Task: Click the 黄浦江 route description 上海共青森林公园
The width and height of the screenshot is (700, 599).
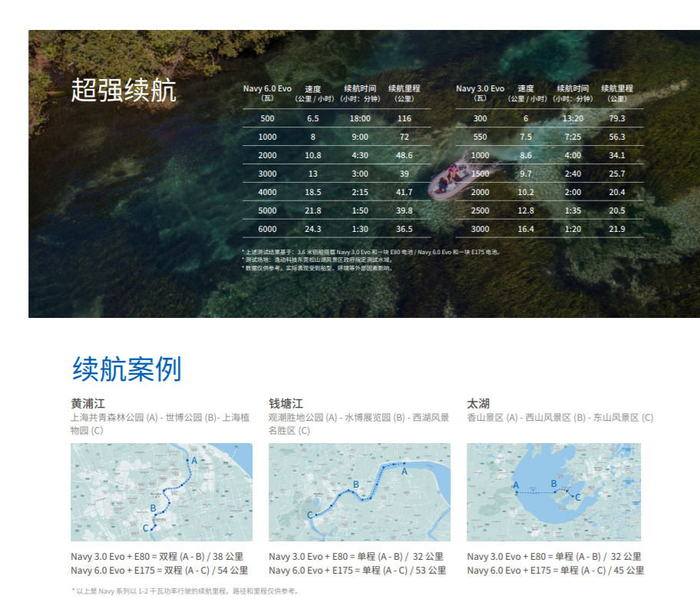Action: pos(160,424)
